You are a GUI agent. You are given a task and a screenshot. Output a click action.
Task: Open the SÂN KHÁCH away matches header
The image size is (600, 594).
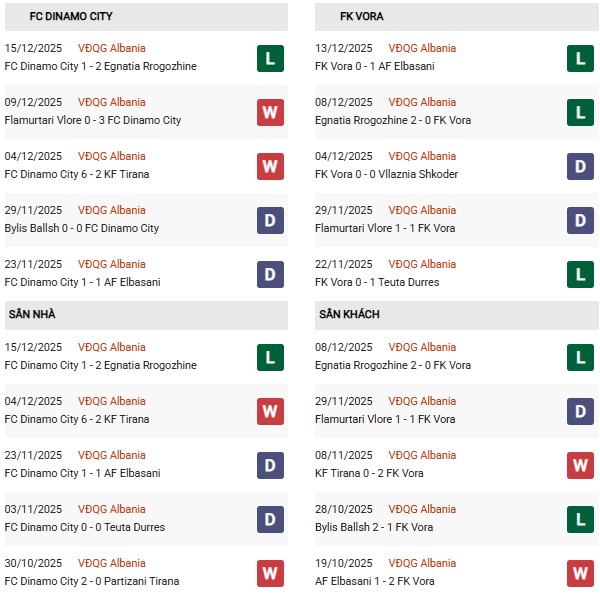[x=349, y=315]
